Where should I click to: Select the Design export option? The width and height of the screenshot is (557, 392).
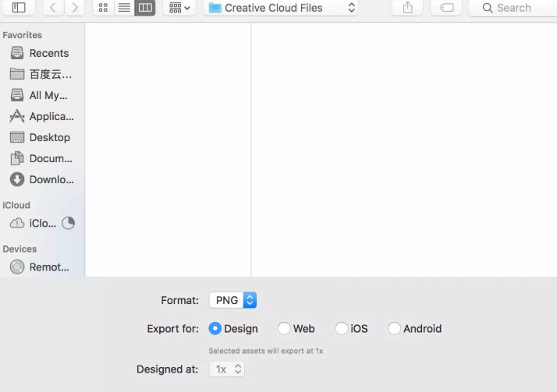[233, 329]
